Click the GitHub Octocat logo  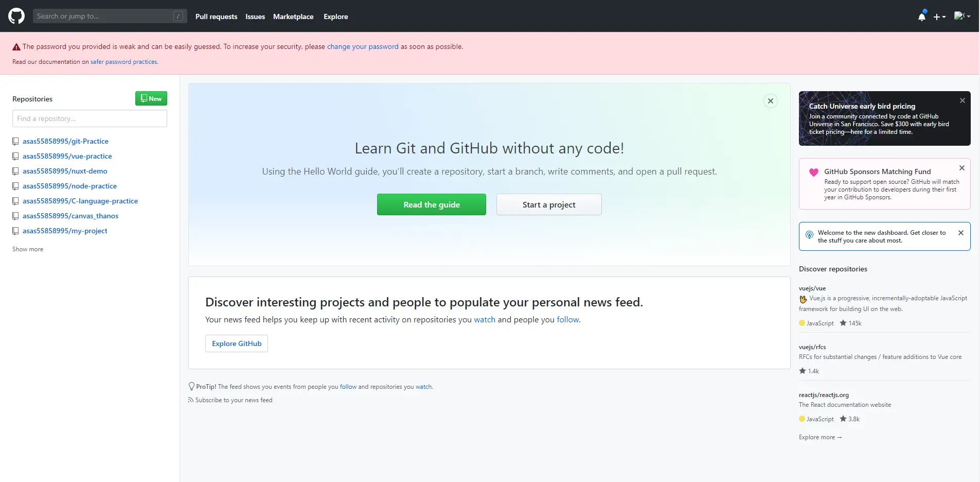click(16, 16)
